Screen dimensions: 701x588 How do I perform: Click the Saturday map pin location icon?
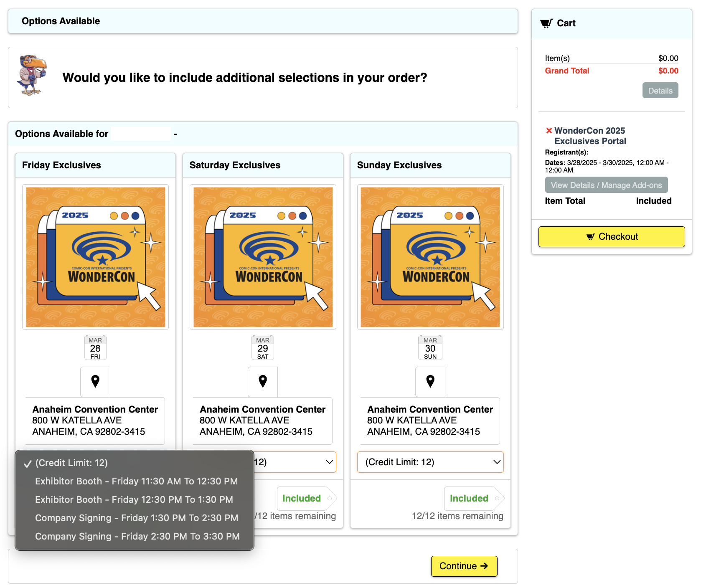[x=263, y=381]
